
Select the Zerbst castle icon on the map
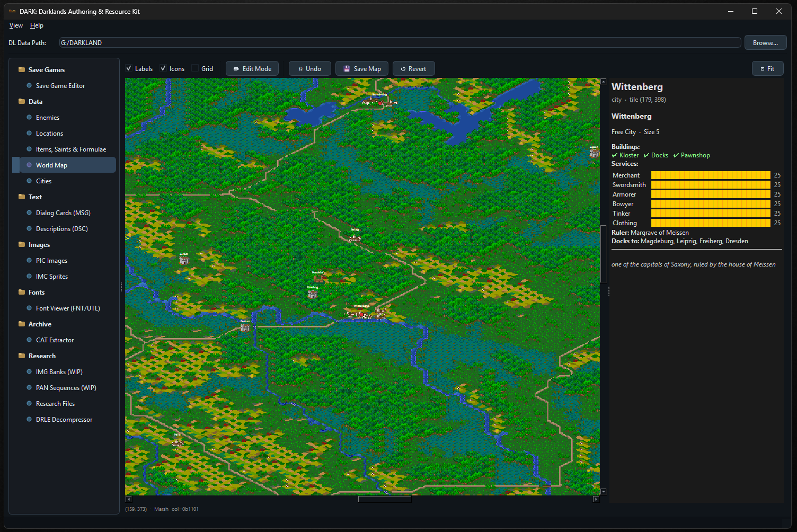[x=184, y=260]
